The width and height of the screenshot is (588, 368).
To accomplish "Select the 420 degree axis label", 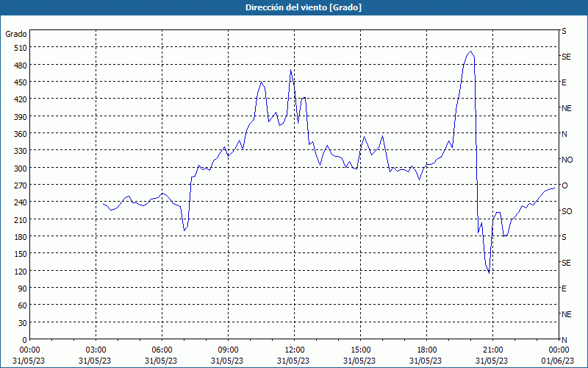I will pyautogui.click(x=21, y=99).
